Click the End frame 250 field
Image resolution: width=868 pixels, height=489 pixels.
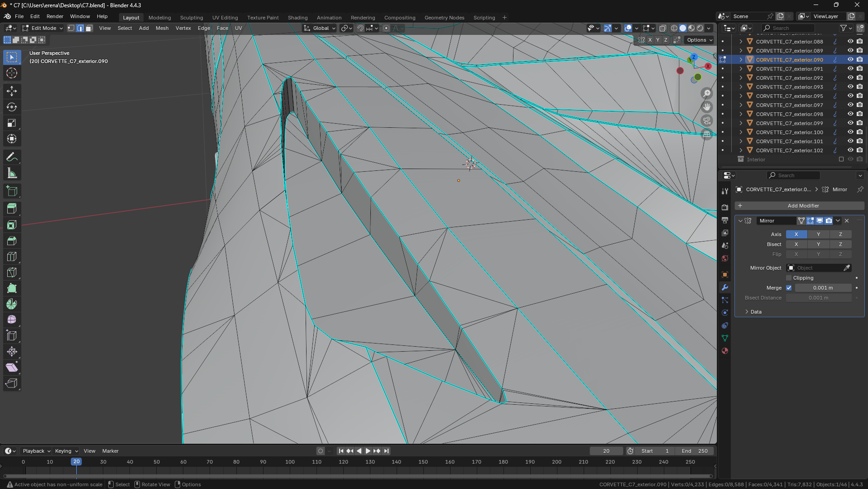click(695, 451)
